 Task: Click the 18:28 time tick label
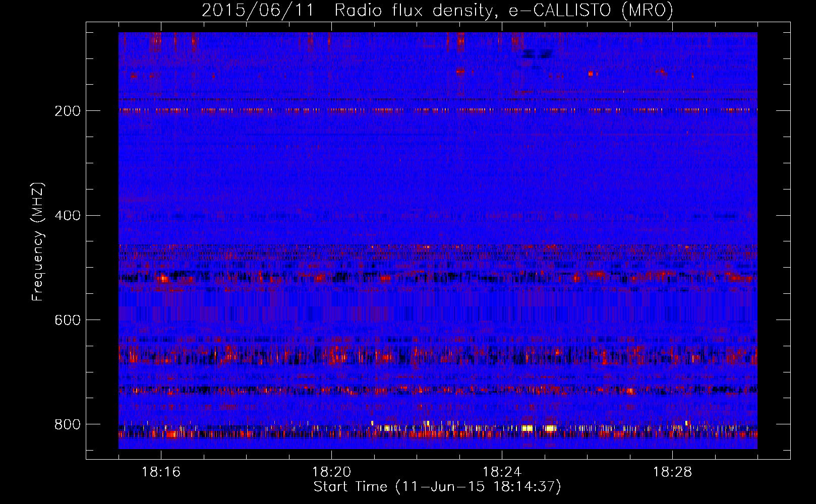pos(672,472)
